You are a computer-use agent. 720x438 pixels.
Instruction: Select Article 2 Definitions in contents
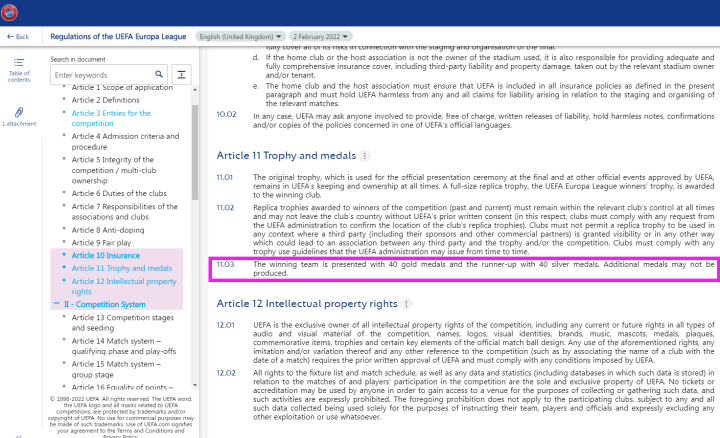coord(106,100)
